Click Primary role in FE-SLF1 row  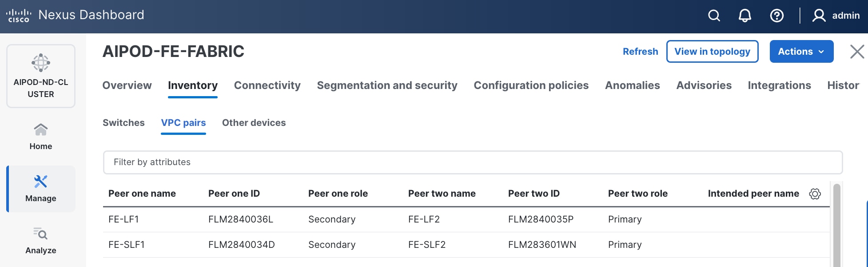(625, 245)
